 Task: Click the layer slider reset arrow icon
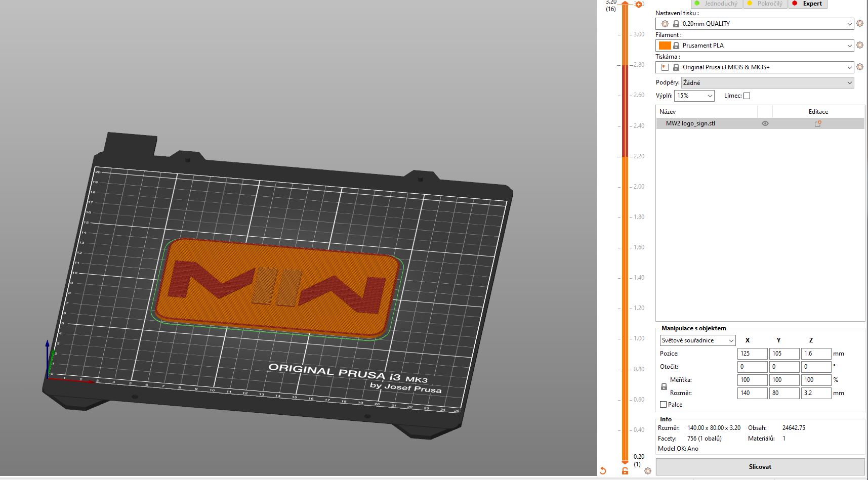point(603,471)
